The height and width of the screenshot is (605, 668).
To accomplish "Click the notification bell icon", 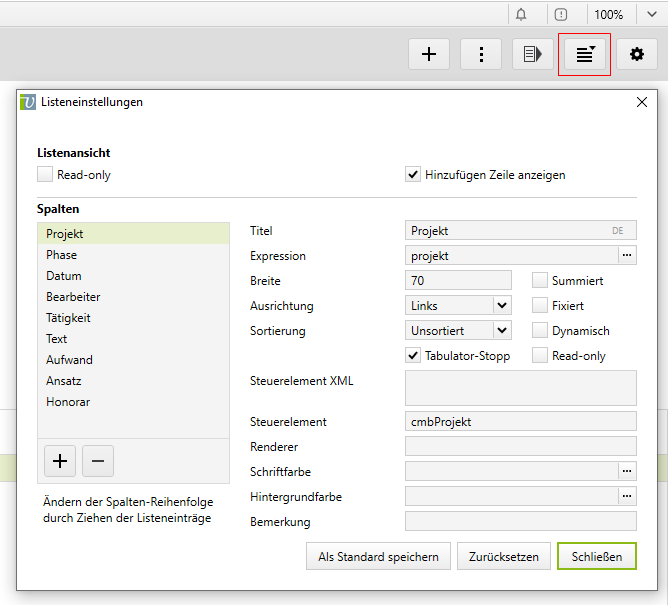I will click(521, 14).
